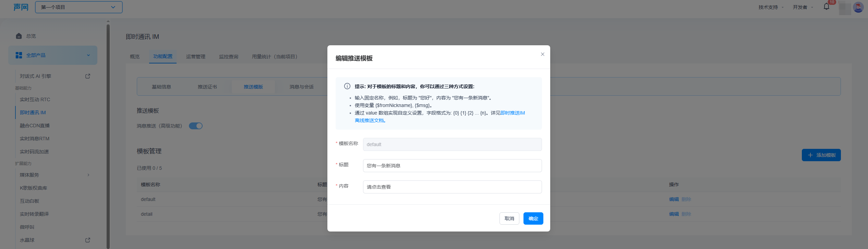The image size is (868, 249).
Task: Click the 取消 button
Action: tap(509, 218)
